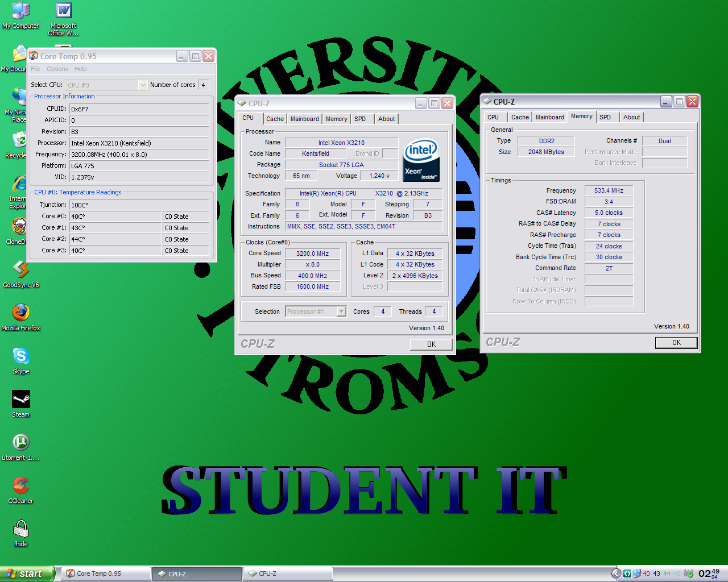Open the Select CPU dropdown in Core Temp
Screen dimensions: 728x582
[107, 85]
